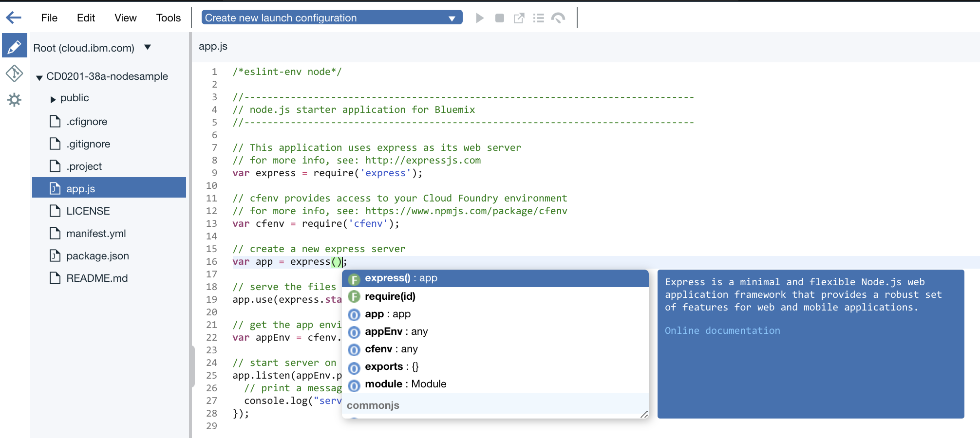Screen dimensions: 980x438
Task: Select the cfenv : any suggestion
Action: coord(495,349)
